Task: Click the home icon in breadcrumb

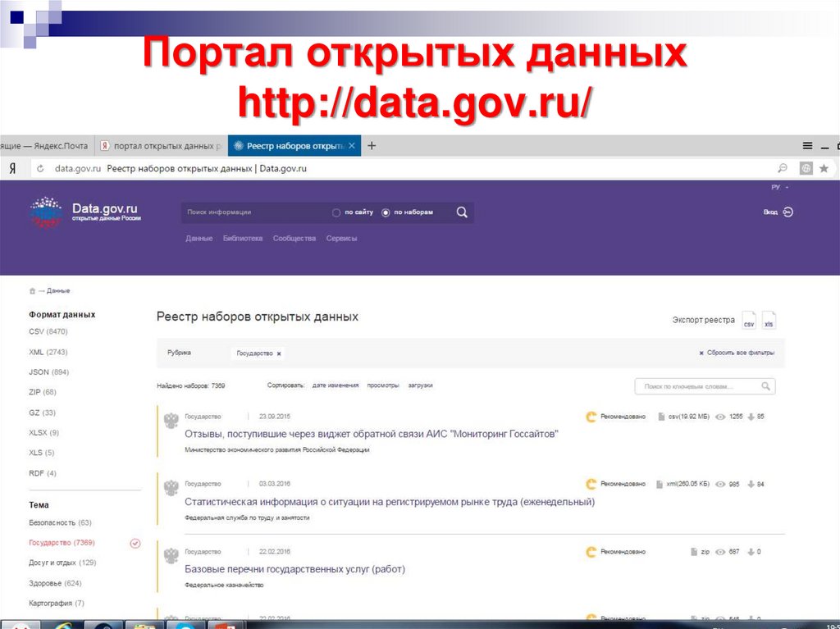Action: point(32,291)
